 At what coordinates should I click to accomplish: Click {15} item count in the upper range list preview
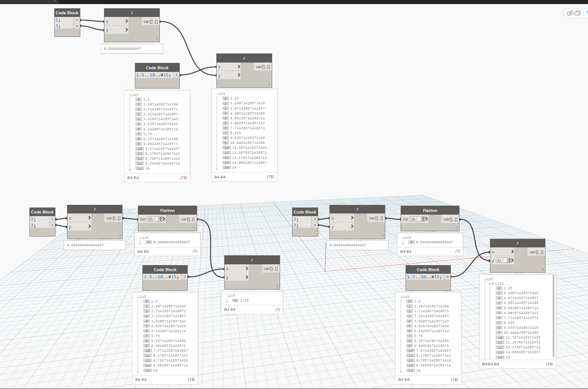(x=184, y=177)
